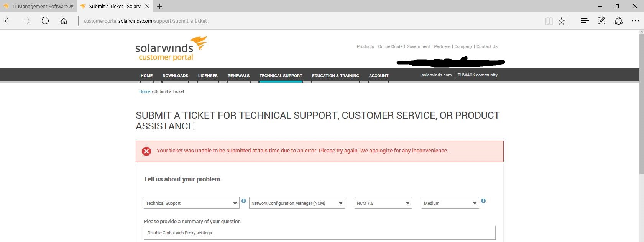Close the Submit a Ticket tab
644x242 pixels.
click(x=147, y=6)
